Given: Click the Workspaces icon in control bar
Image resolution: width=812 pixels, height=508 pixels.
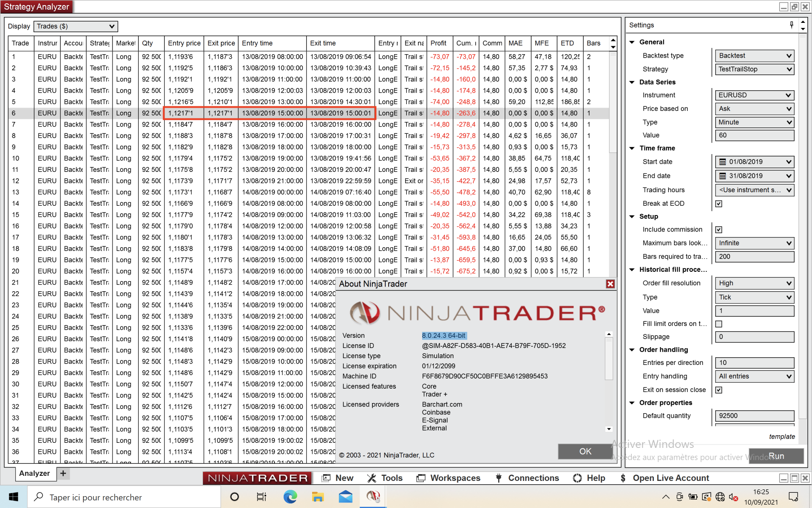Looking at the screenshot, I should 421,478.
